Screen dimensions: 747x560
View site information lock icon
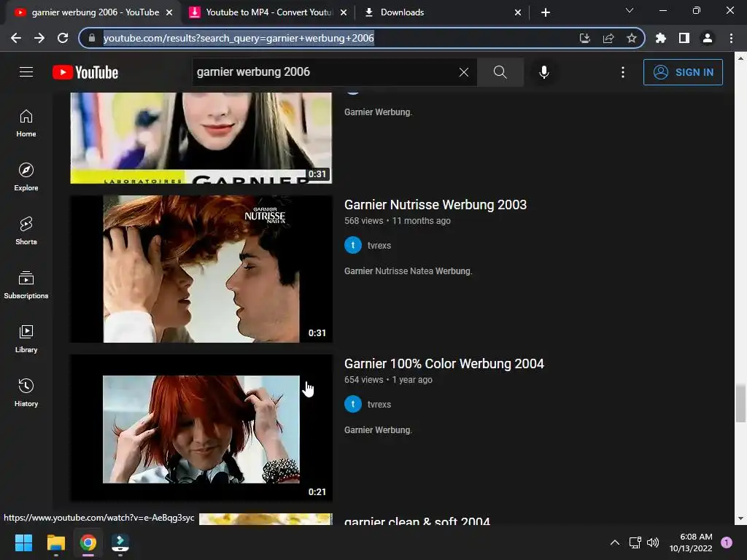coord(92,38)
